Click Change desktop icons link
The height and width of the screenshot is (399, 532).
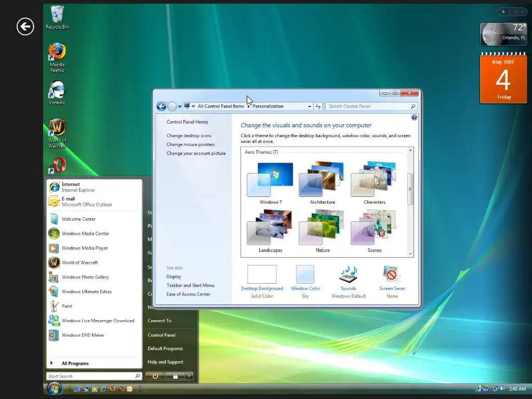pyautogui.click(x=189, y=136)
